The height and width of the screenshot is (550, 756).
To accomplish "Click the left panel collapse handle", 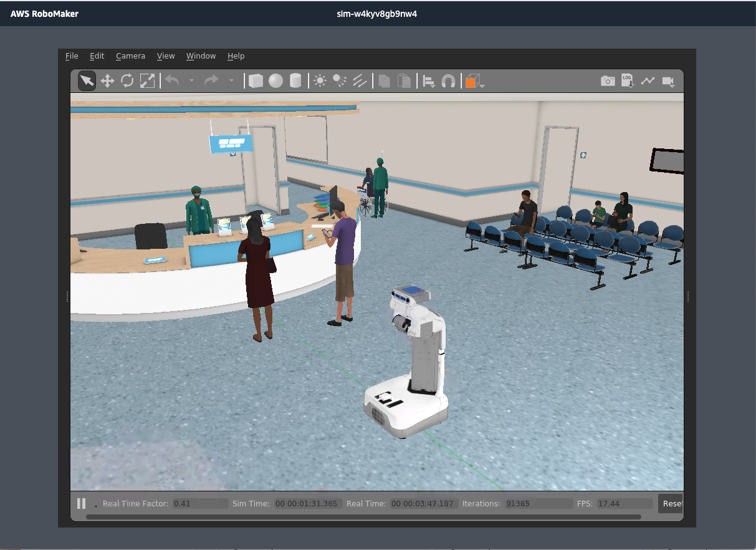I will point(67,297).
